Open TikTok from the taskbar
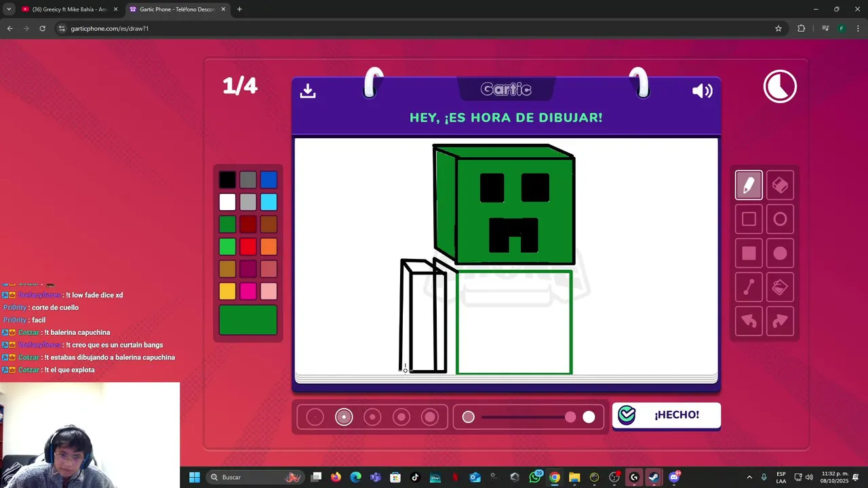The image size is (868, 488). click(415, 477)
